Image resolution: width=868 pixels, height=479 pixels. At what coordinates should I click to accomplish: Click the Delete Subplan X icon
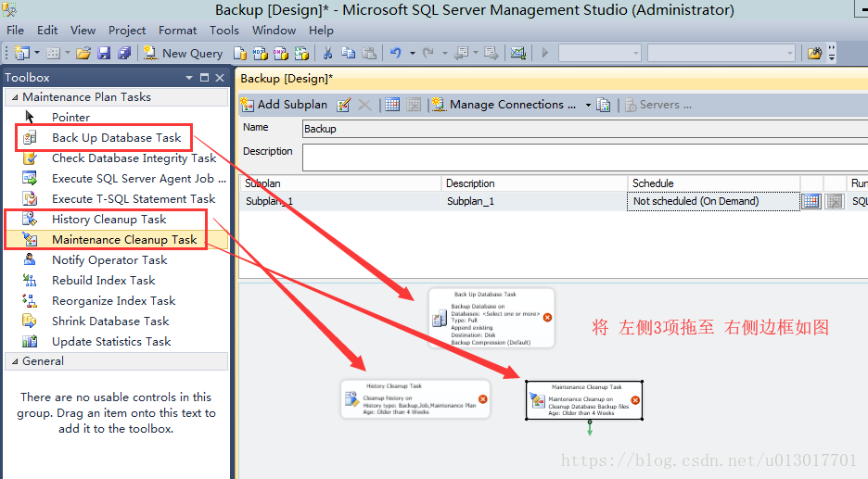pyautogui.click(x=364, y=105)
